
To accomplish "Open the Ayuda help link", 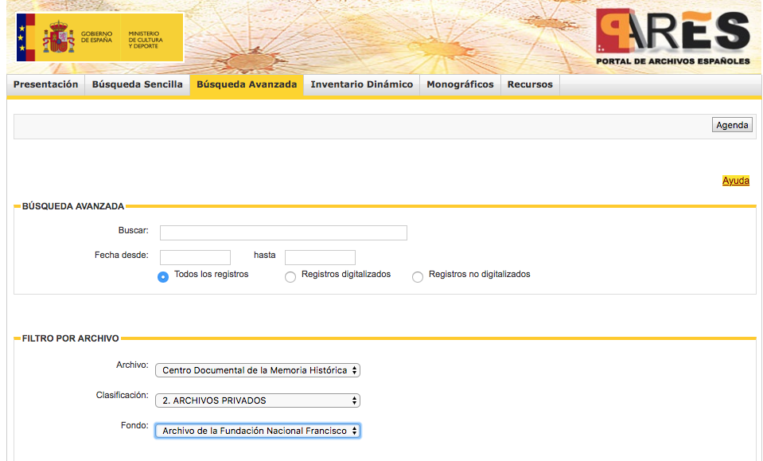I will point(735,181).
